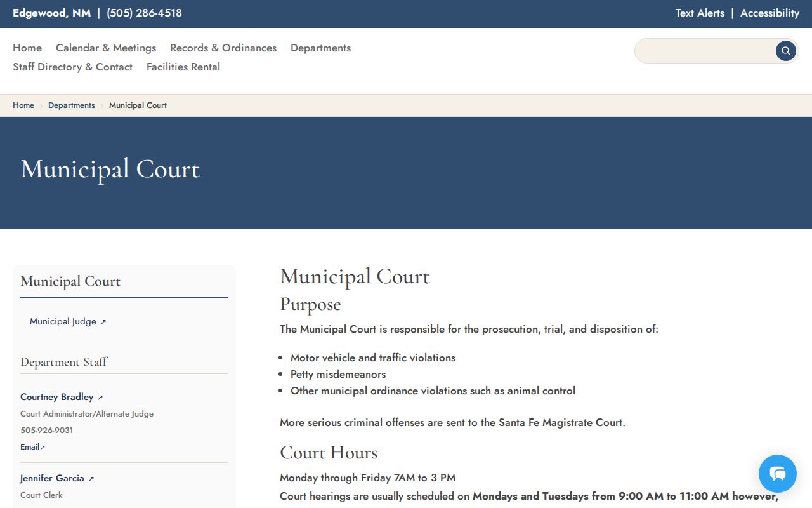Image resolution: width=812 pixels, height=508 pixels.
Task: Call the (505) 286-4518 phone number
Action: pyautogui.click(x=144, y=13)
